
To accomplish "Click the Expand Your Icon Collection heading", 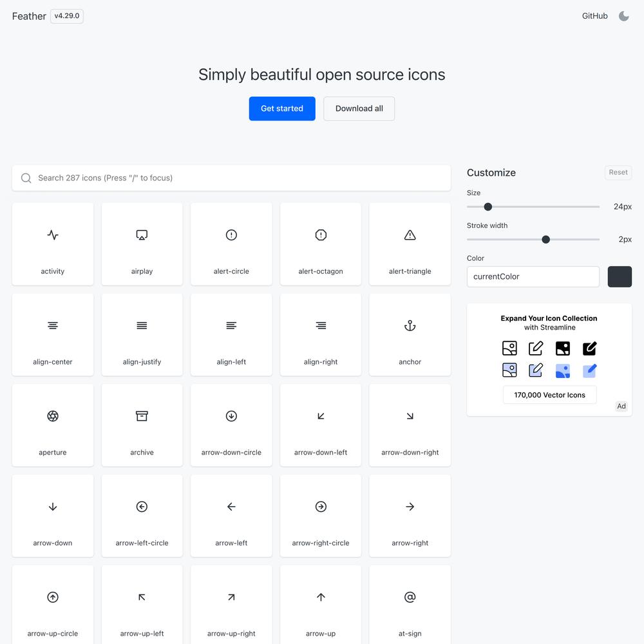I will tap(549, 318).
